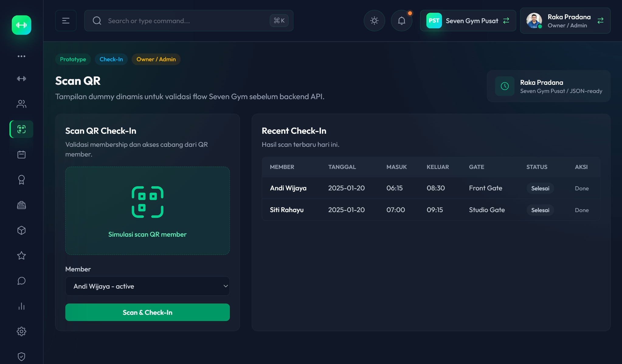Open the members people icon in sidebar

(21, 104)
